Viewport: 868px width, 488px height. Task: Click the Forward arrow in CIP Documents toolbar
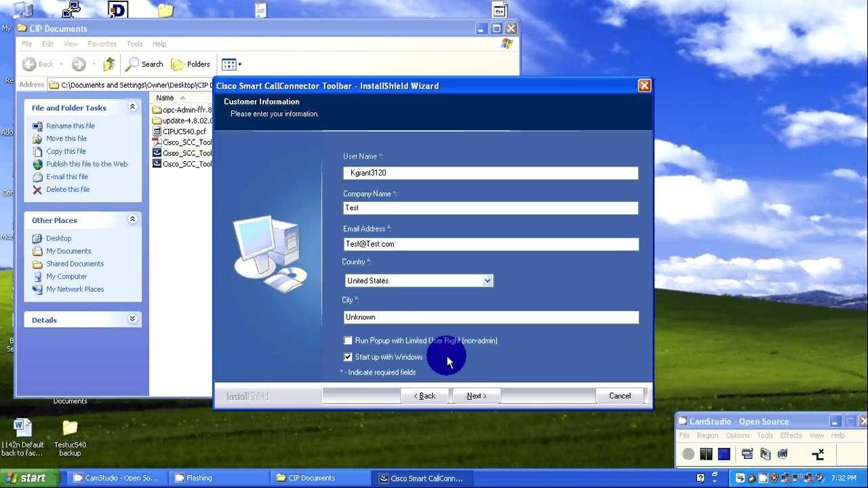coord(79,64)
